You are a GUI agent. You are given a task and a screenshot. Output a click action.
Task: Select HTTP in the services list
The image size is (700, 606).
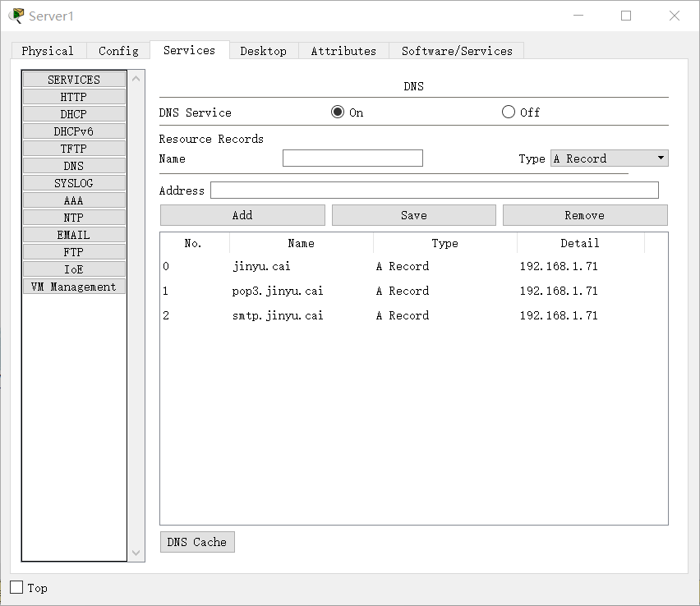coord(74,97)
